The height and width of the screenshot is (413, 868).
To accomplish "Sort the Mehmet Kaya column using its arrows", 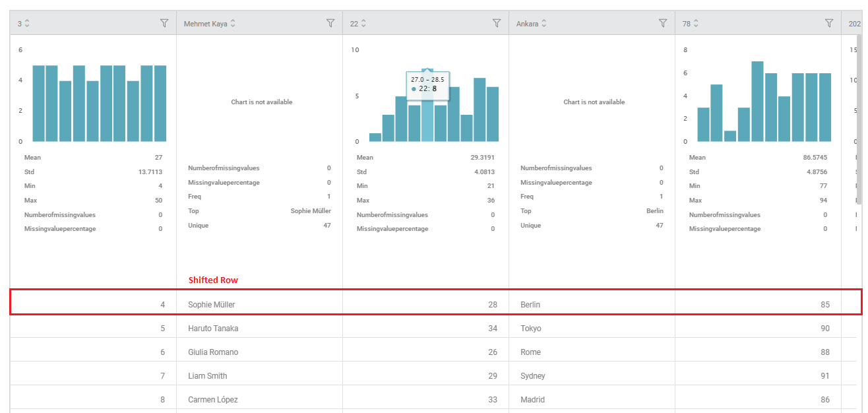I will coord(233,24).
